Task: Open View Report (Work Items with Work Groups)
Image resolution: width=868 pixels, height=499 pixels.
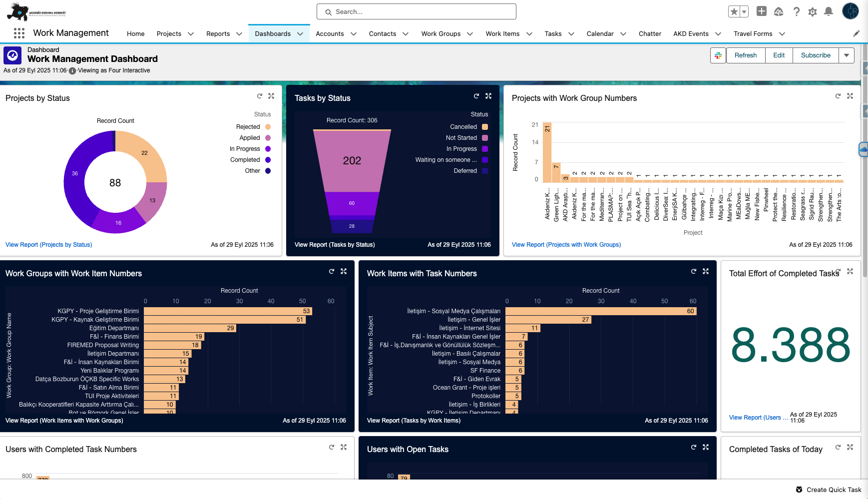Action: [x=64, y=421]
